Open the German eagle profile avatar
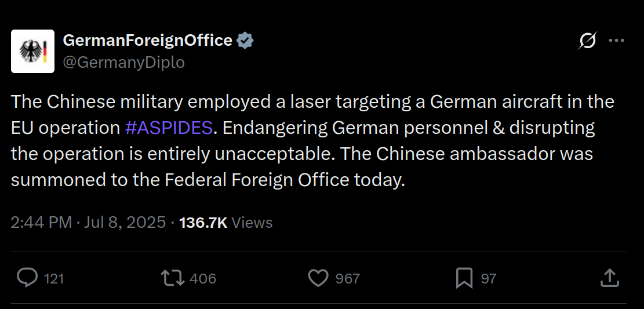 click(x=33, y=52)
